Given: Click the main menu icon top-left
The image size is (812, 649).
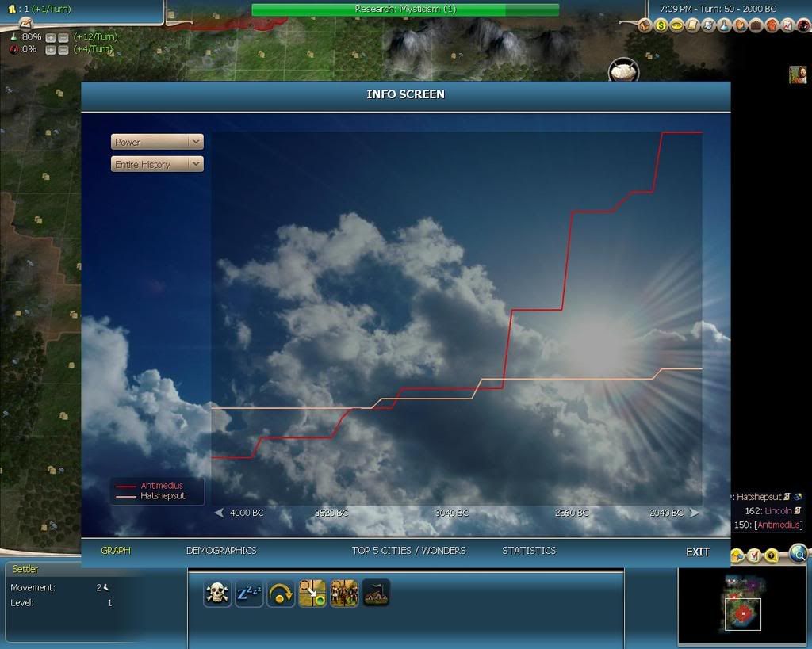Looking at the screenshot, I should pos(26,24).
